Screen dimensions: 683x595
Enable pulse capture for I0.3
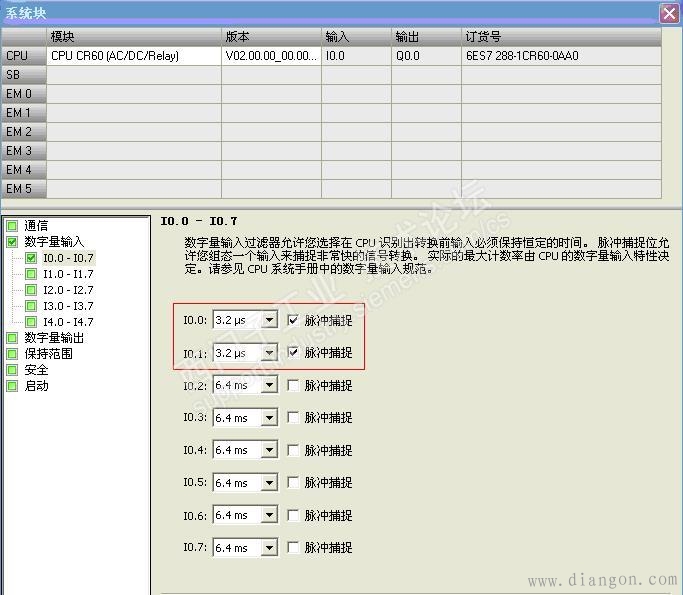[x=293, y=418]
